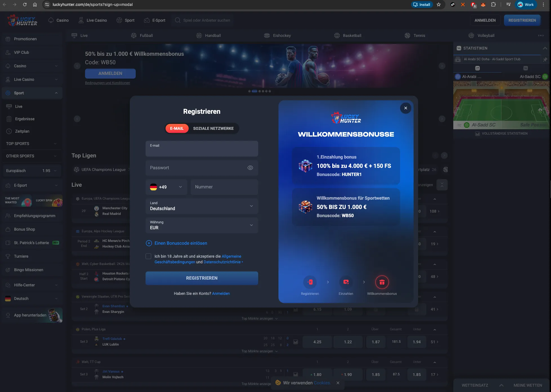551x392 pixels.
Task: Open the Land Deutschland dropdown
Action: point(202,206)
